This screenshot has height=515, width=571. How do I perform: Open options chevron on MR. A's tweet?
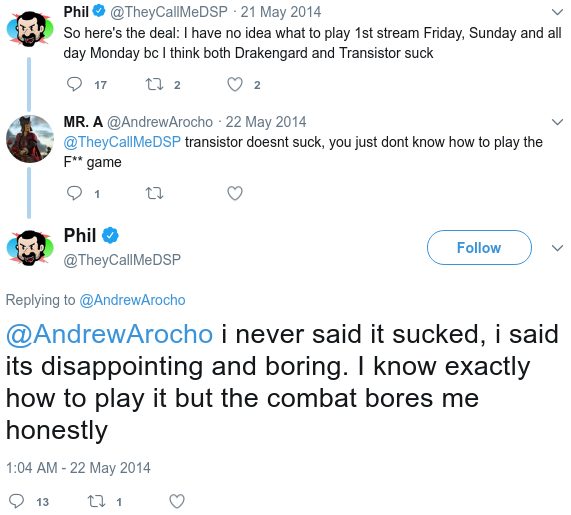(557, 122)
